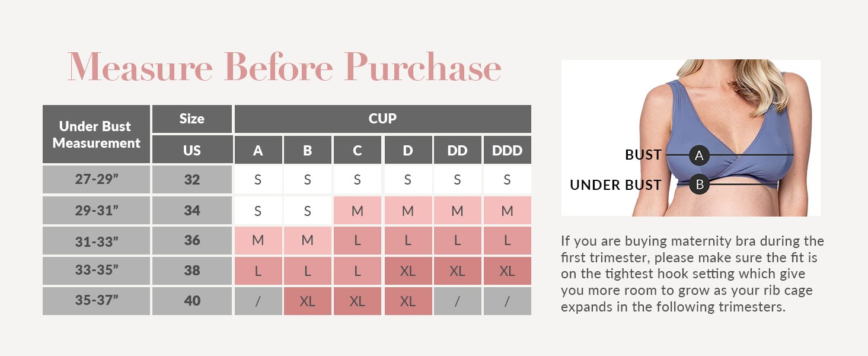Click the XL cell for size 38 cup DDD
Screen dimensions: 868x356
(x=507, y=271)
